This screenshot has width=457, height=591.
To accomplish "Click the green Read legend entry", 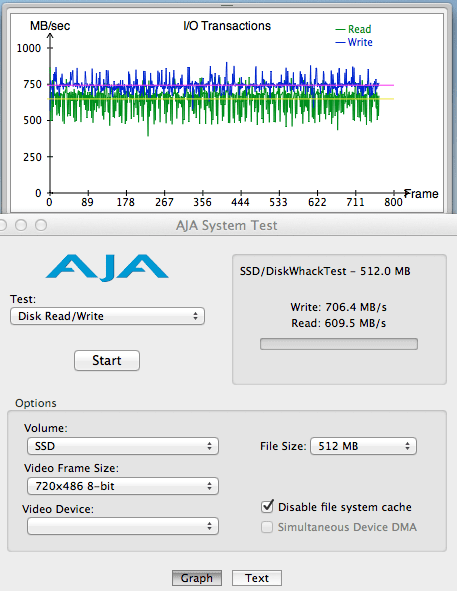I will coord(354,29).
